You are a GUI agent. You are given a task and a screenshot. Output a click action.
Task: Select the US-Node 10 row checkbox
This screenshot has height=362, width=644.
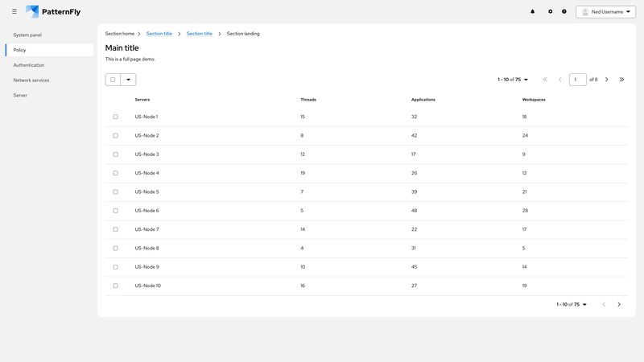[x=115, y=286]
